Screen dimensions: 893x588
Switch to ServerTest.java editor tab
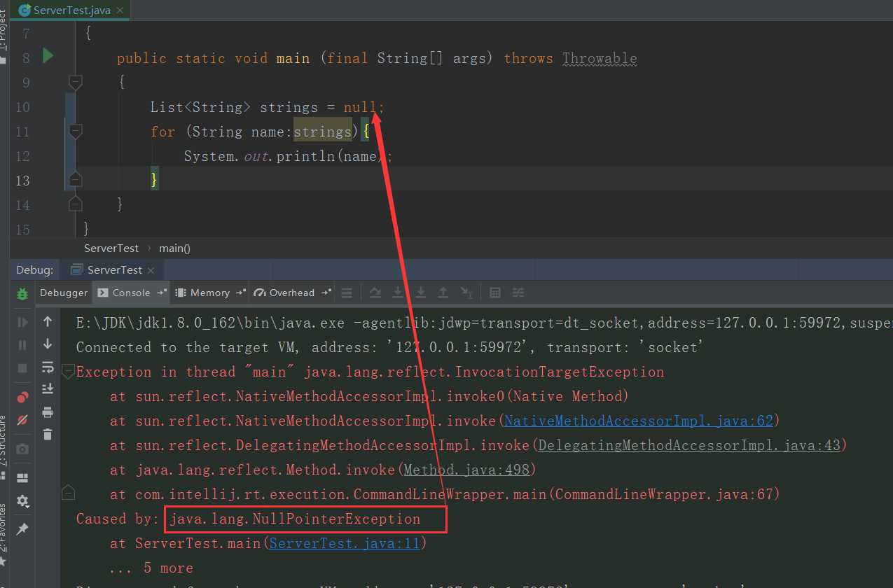point(71,10)
